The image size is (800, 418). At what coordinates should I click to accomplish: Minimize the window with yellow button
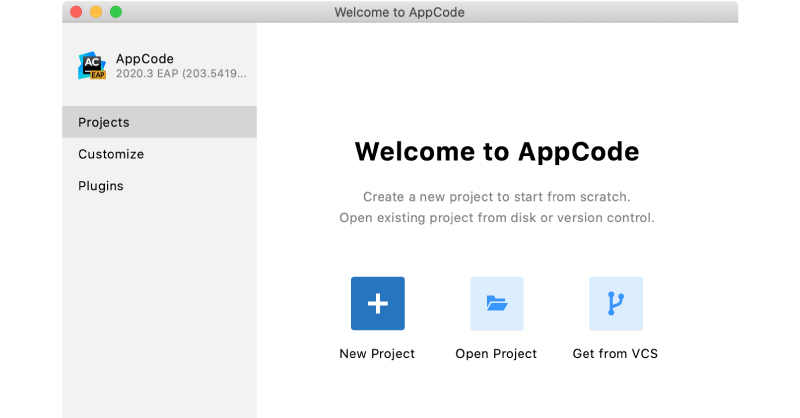tap(96, 12)
